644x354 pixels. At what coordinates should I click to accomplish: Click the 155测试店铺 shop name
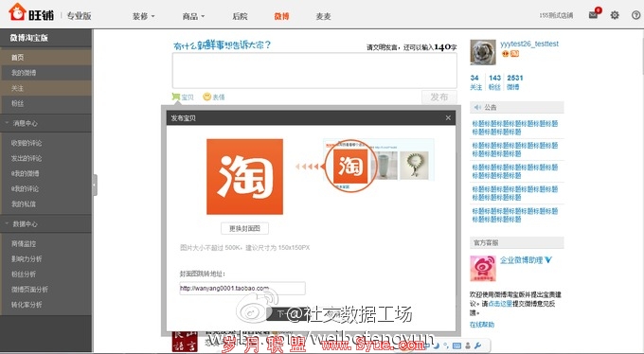[556, 15]
